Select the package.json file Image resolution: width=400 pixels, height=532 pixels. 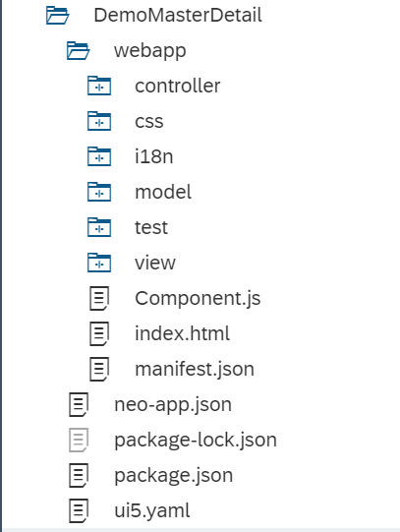coord(174,475)
